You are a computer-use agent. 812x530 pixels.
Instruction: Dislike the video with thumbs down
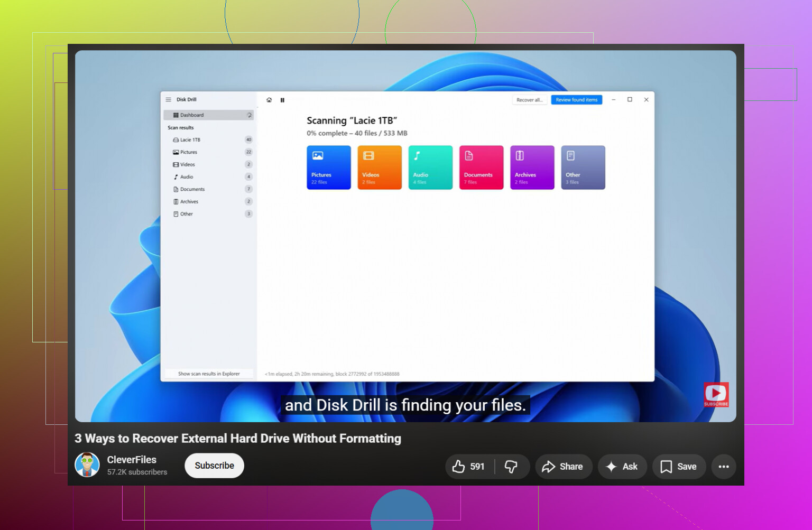(x=511, y=467)
